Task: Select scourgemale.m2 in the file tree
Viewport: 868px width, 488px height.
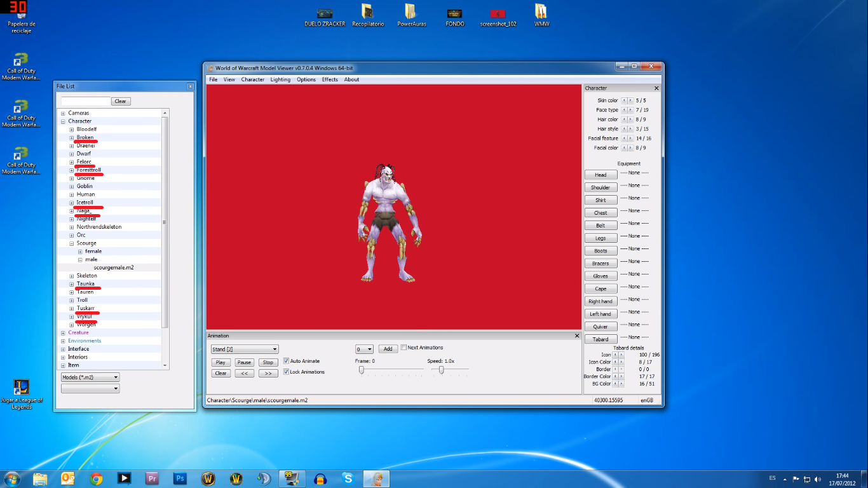Action: point(114,268)
